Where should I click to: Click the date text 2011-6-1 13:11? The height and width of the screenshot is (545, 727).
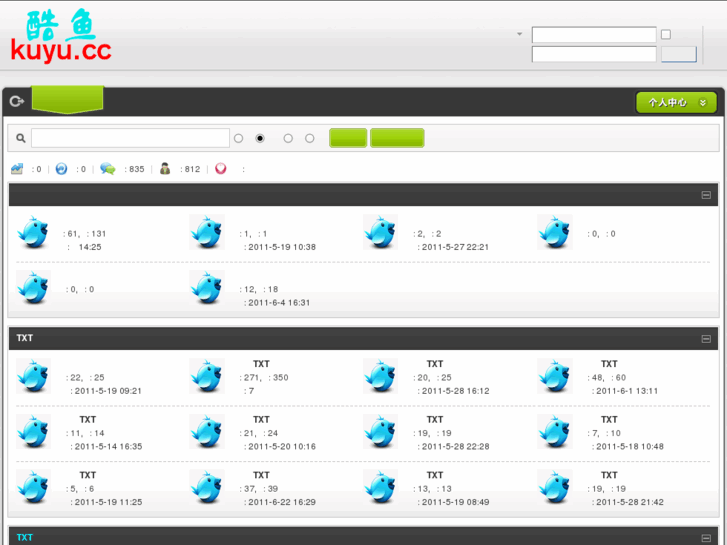point(627,391)
